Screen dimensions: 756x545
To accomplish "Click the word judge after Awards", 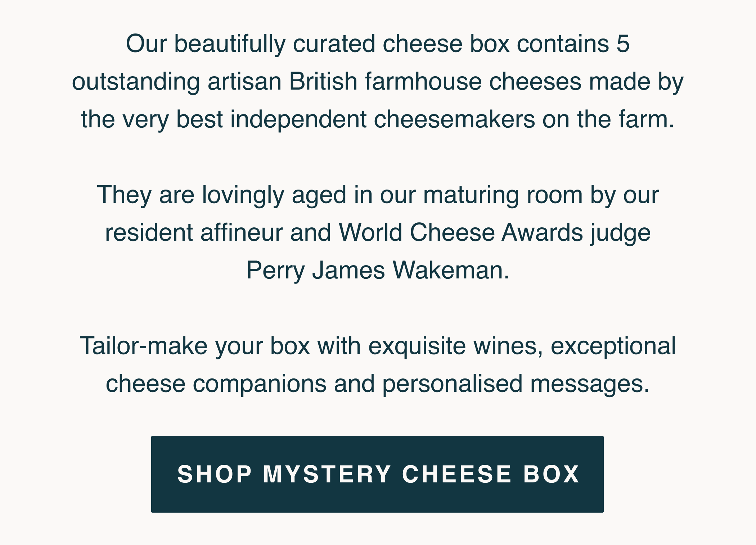I will [x=620, y=232].
